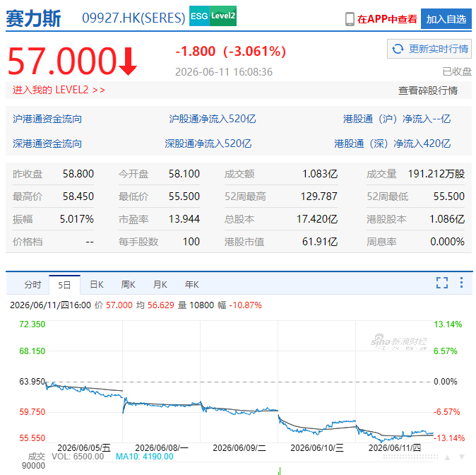
Task: Open fullscreen chart view icon
Action: click(442, 283)
